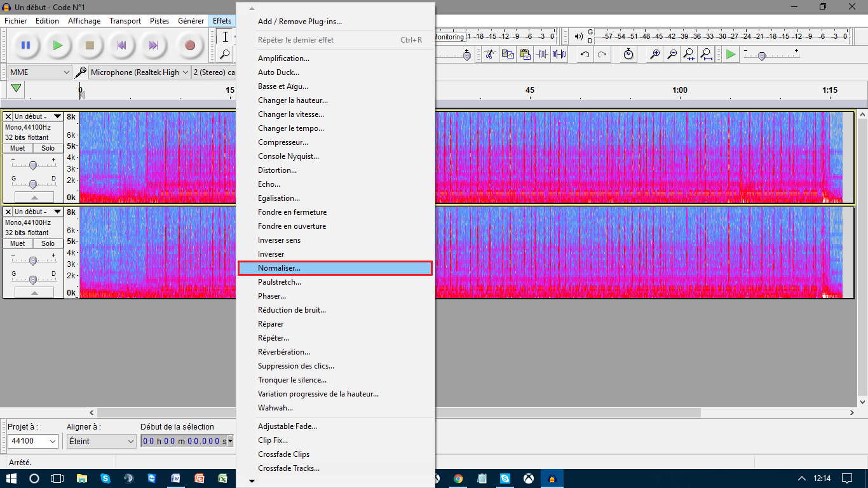Image resolution: width=868 pixels, height=488 pixels.
Task: Click the Silence audio icon
Action: [x=559, y=55]
